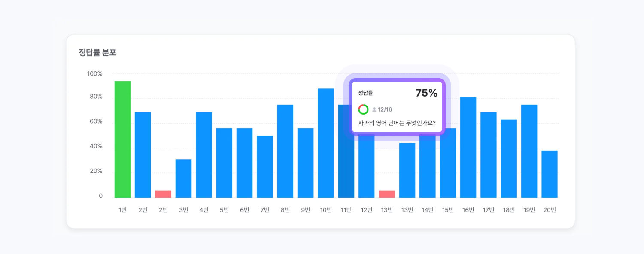
Task: Click the 12/16 respondent count in tooltip
Action: click(385, 109)
